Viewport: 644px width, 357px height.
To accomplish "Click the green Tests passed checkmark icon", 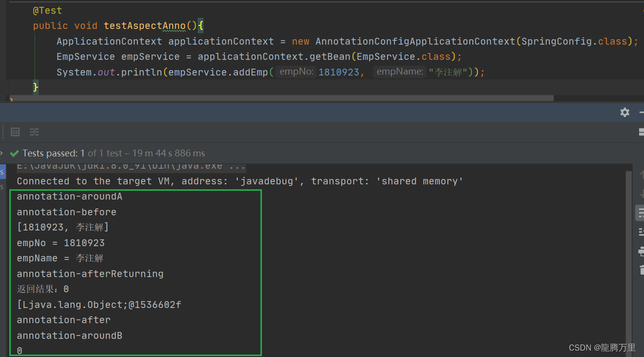I will tap(15, 153).
